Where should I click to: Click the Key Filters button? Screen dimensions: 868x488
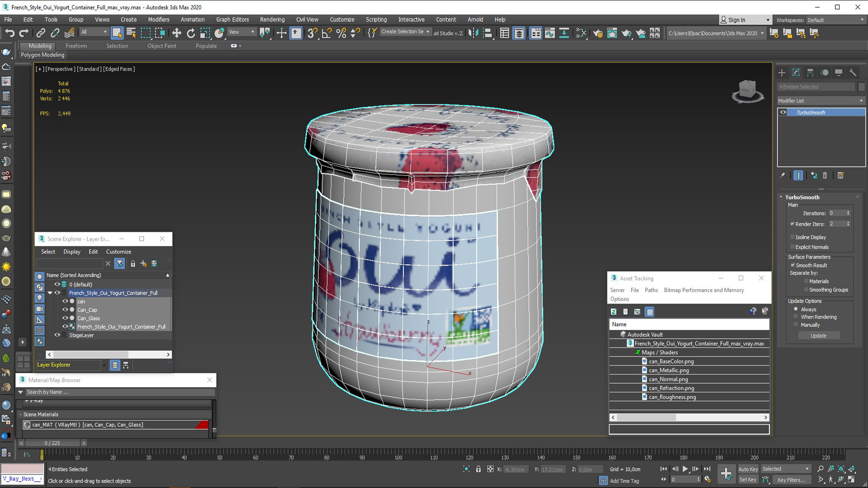pyautogui.click(x=791, y=480)
